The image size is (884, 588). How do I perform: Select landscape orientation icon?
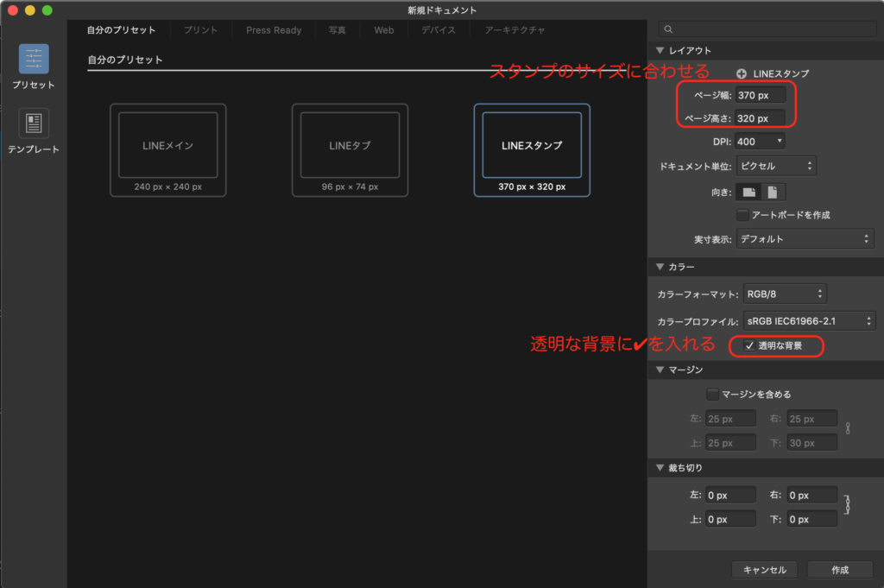748,193
